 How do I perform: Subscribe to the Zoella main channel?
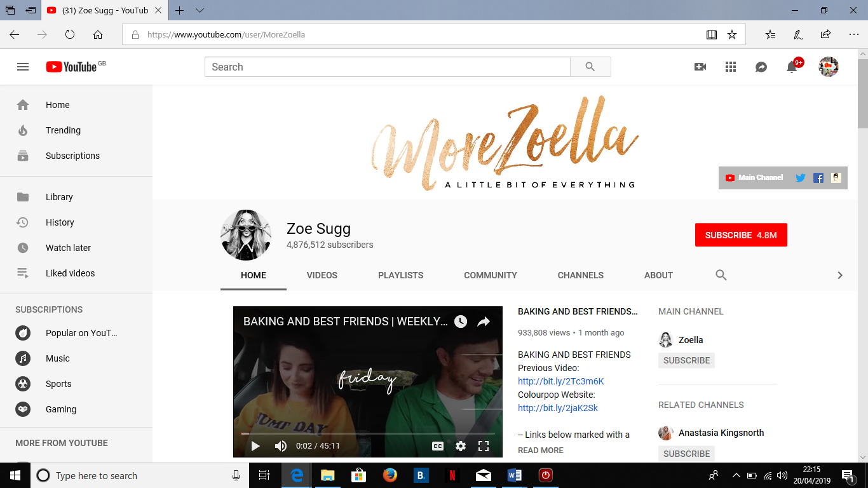point(686,360)
